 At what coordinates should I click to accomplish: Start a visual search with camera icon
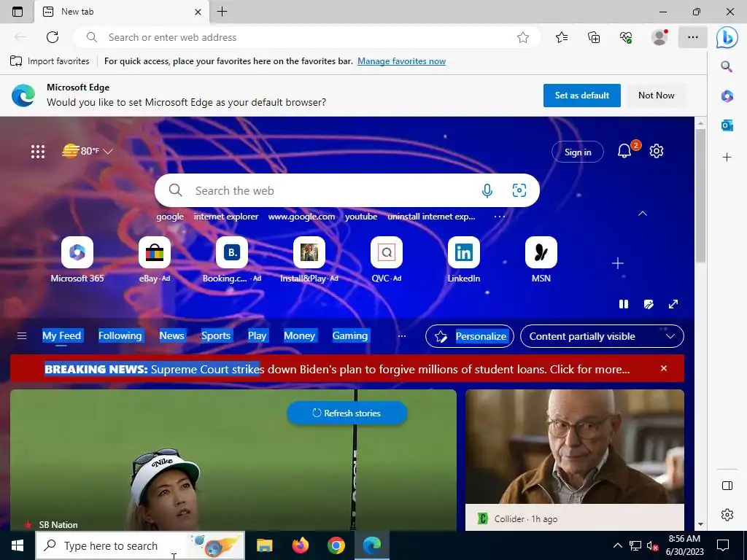point(519,190)
